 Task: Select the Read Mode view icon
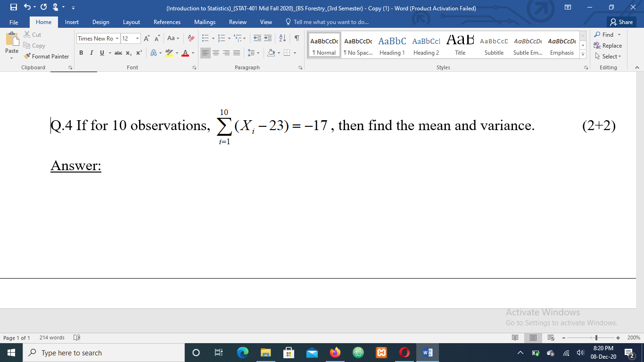(x=515, y=337)
